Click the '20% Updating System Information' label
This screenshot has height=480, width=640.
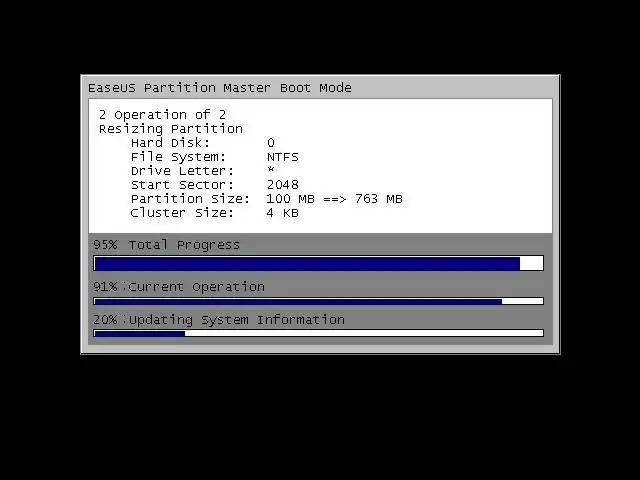pyautogui.click(x=219, y=320)
